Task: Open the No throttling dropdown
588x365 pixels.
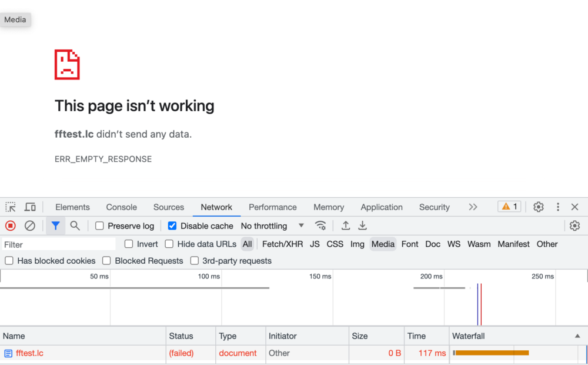Action: (x=272, y=226)
